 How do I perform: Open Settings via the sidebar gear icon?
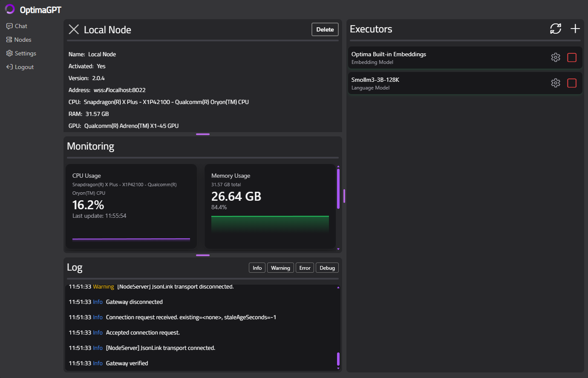point(9,53)
